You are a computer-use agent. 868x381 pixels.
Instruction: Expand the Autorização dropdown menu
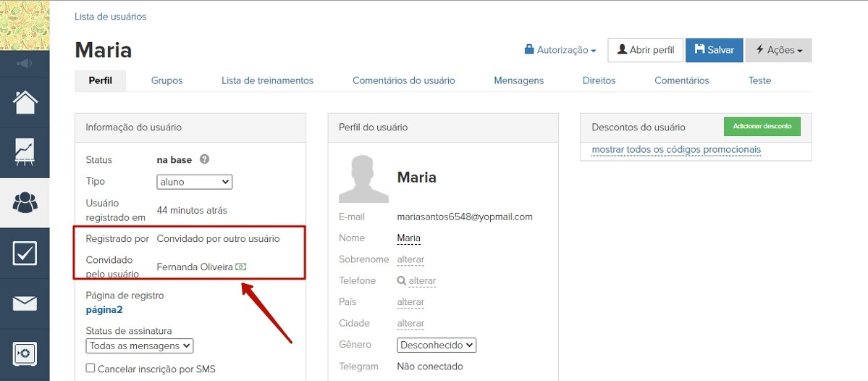coord(560,50)
